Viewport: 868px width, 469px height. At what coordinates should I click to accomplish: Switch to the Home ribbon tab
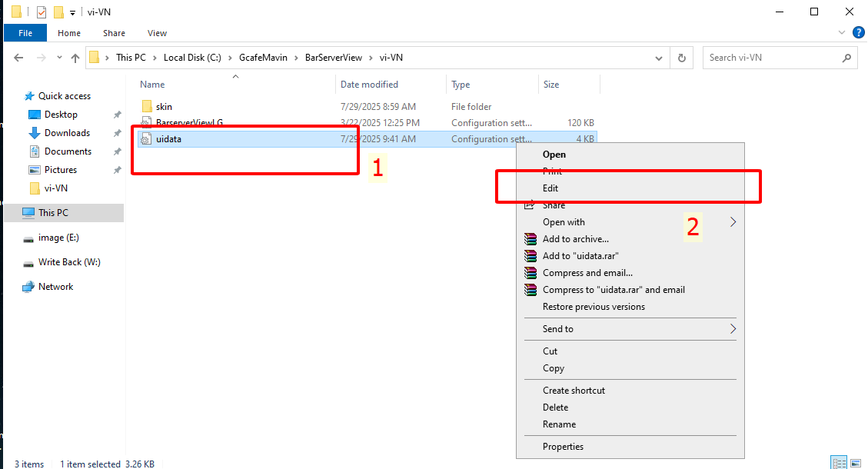[69, 33]
